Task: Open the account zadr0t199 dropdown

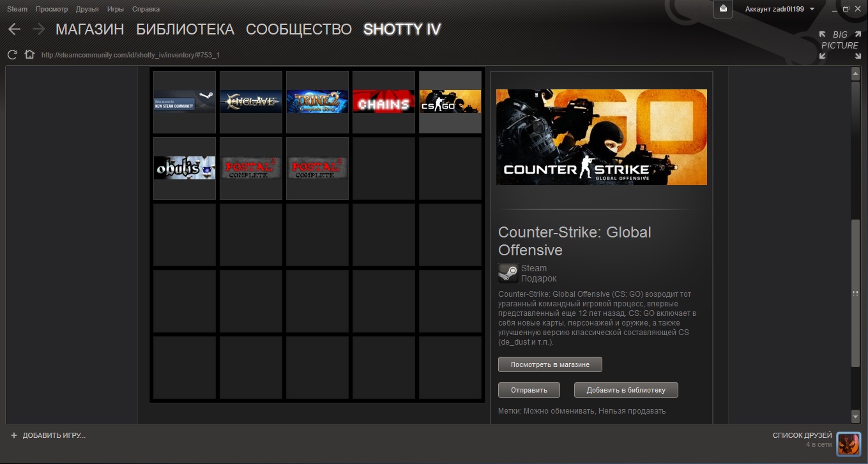Action: (780, 9)
